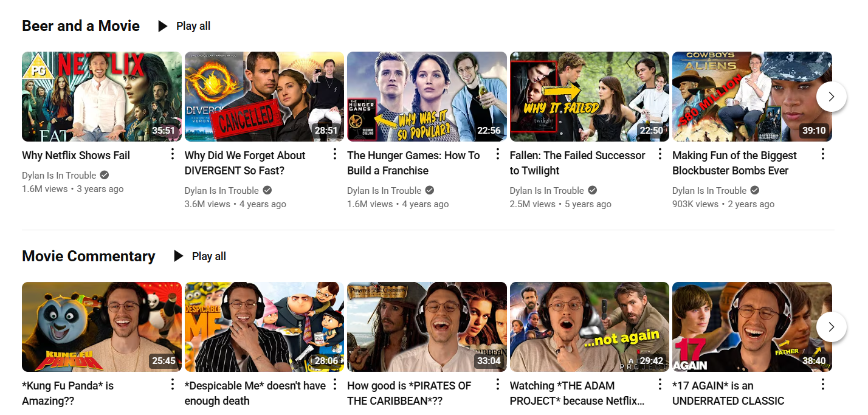
Task: Click the 35:51 duration badge on Why Netflix Shows Fail
Action: (162, 130)
